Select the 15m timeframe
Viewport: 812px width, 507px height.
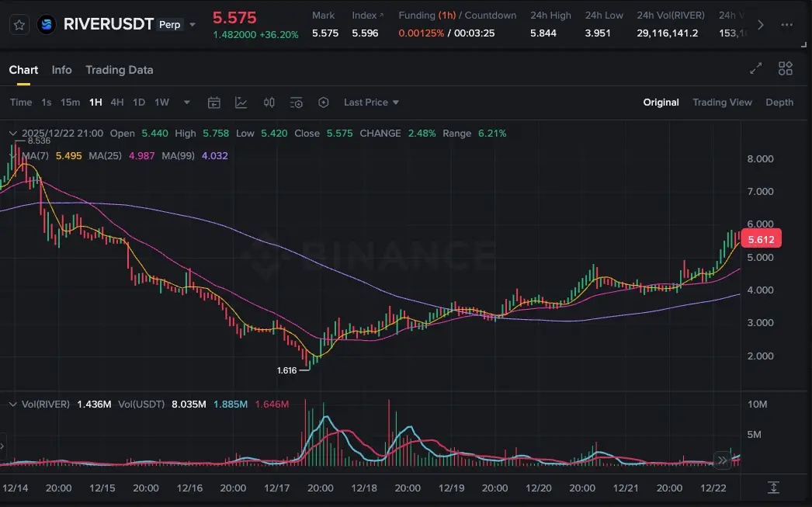[x=70, y=102]
